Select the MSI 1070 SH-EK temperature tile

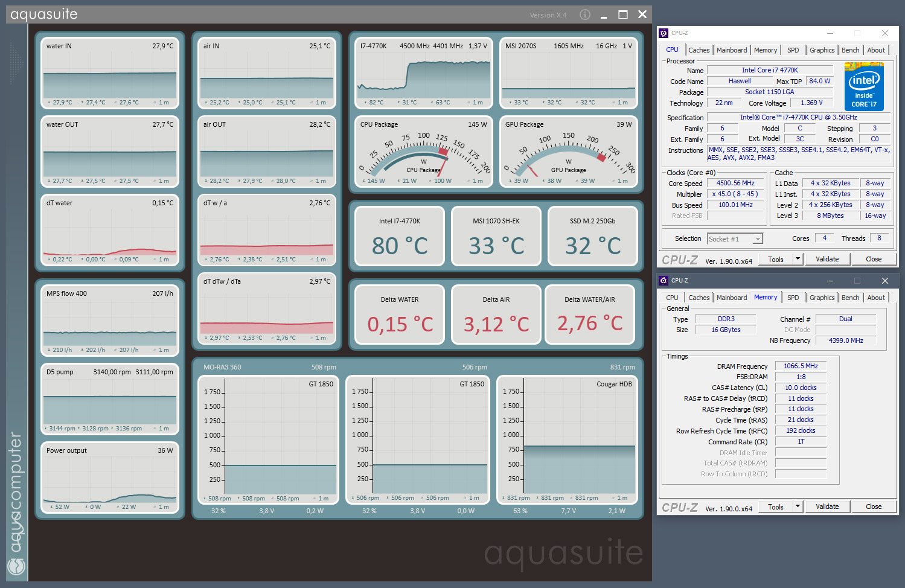pos(496,236)
